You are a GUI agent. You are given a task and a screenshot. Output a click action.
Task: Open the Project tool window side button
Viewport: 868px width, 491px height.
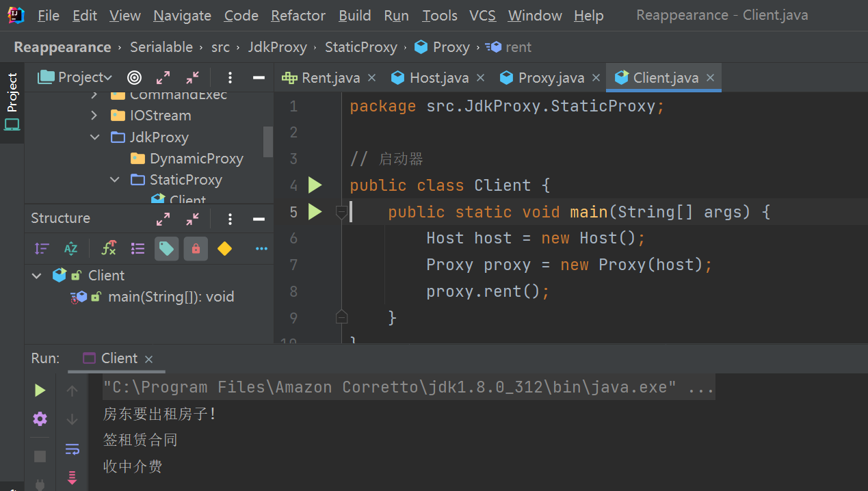12,103
